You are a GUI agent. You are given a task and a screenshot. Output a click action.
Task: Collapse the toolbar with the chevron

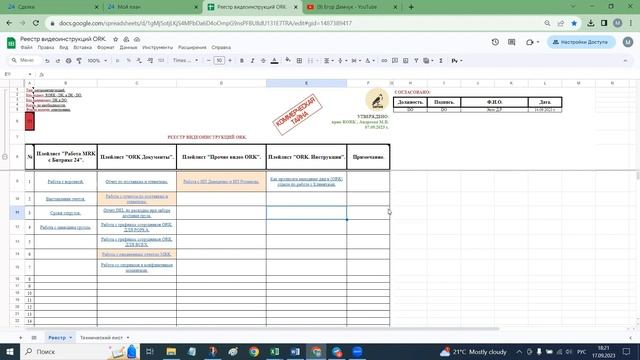(625, 60)
